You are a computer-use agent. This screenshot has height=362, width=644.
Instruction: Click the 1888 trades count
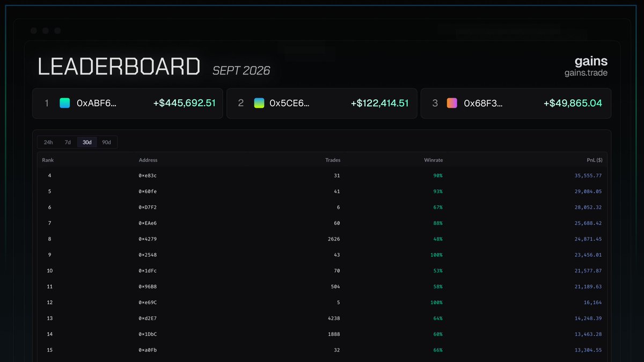333,335
